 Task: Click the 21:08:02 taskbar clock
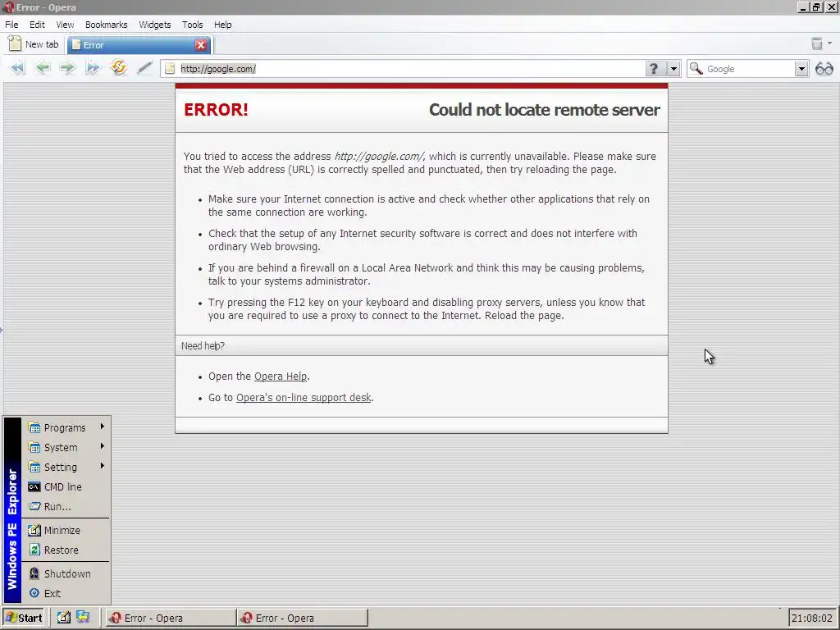coord(812,619)
